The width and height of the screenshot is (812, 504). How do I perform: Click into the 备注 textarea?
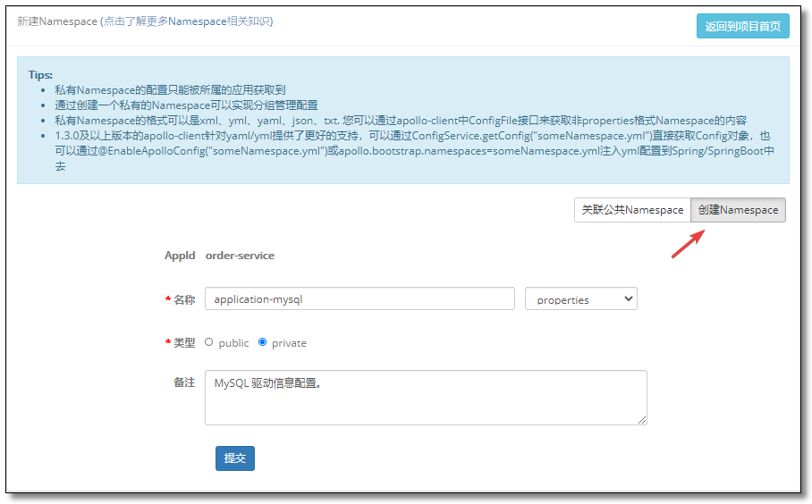click(x=426, y=398)
